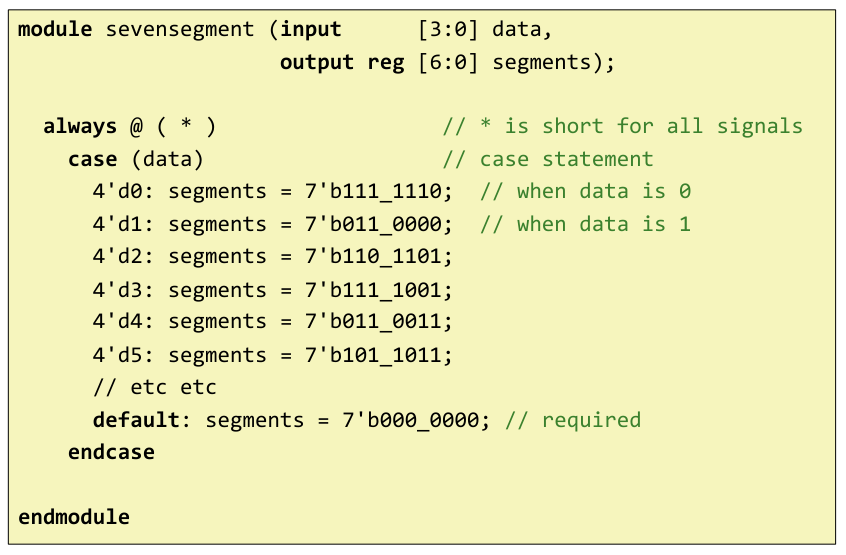
Task: Click the 'sevensegment' module name
Action: pyautogui.click(x=180, y=29)
